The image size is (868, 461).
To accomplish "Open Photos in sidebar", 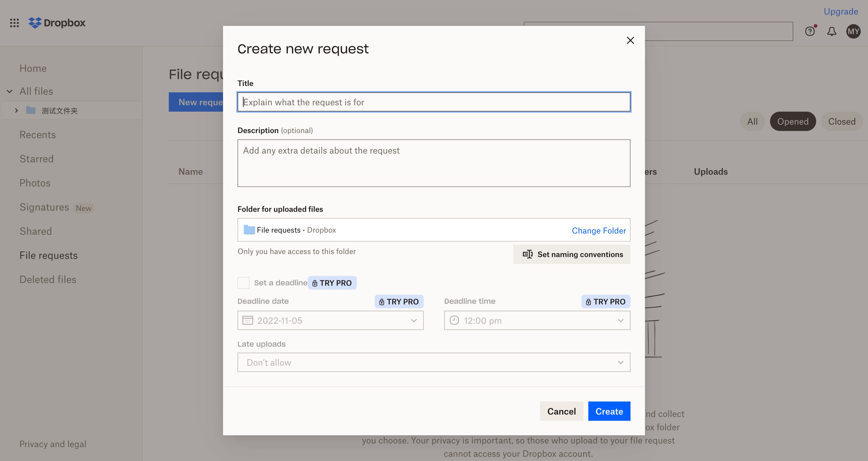I will (35, 183).
